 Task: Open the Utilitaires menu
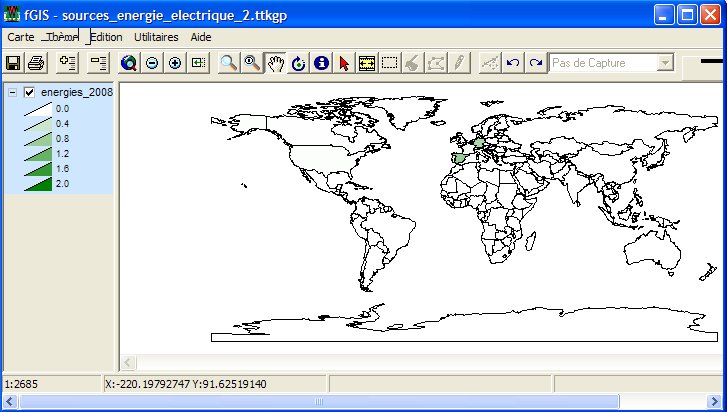coord(156,36)
